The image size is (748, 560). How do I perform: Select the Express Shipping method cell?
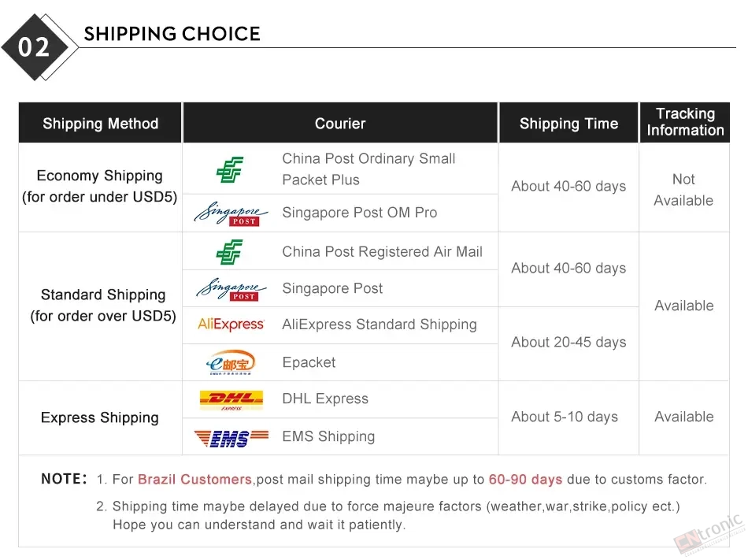[x=100, y=418]
